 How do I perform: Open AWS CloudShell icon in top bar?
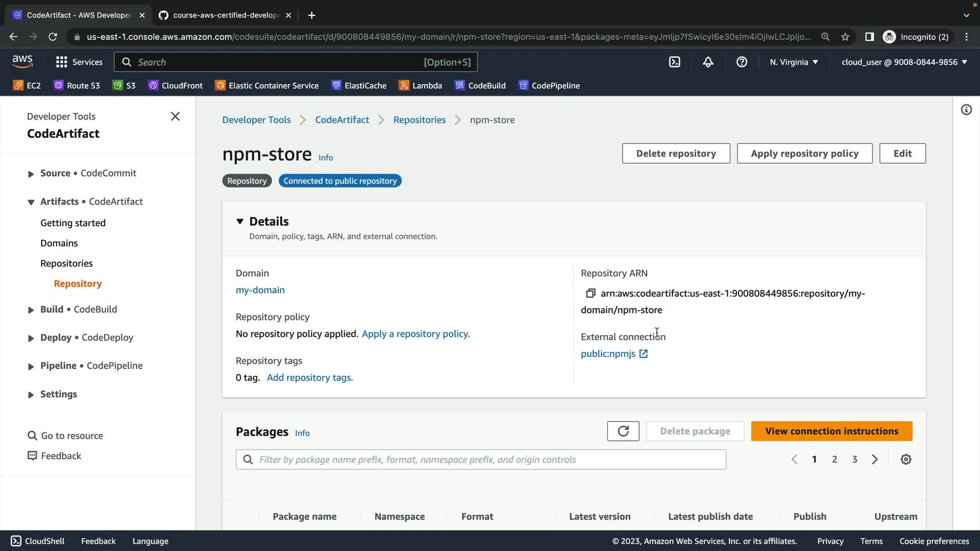(x=674, y=62)
